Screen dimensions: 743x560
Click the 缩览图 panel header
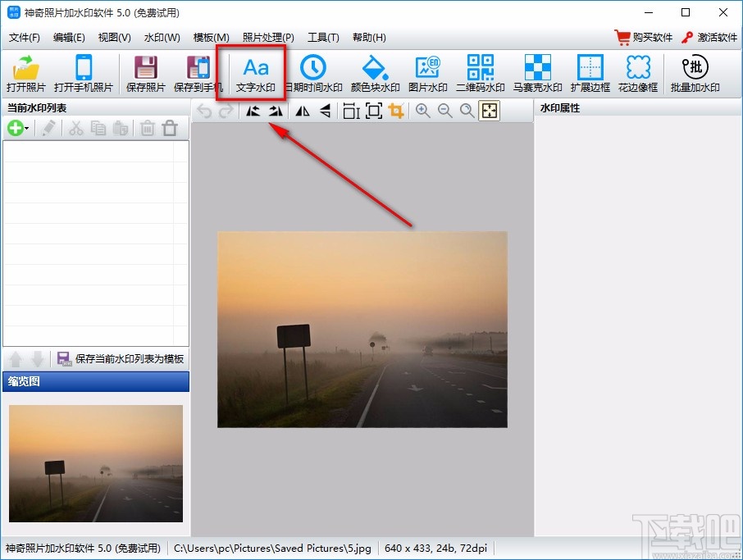point(96,381)
